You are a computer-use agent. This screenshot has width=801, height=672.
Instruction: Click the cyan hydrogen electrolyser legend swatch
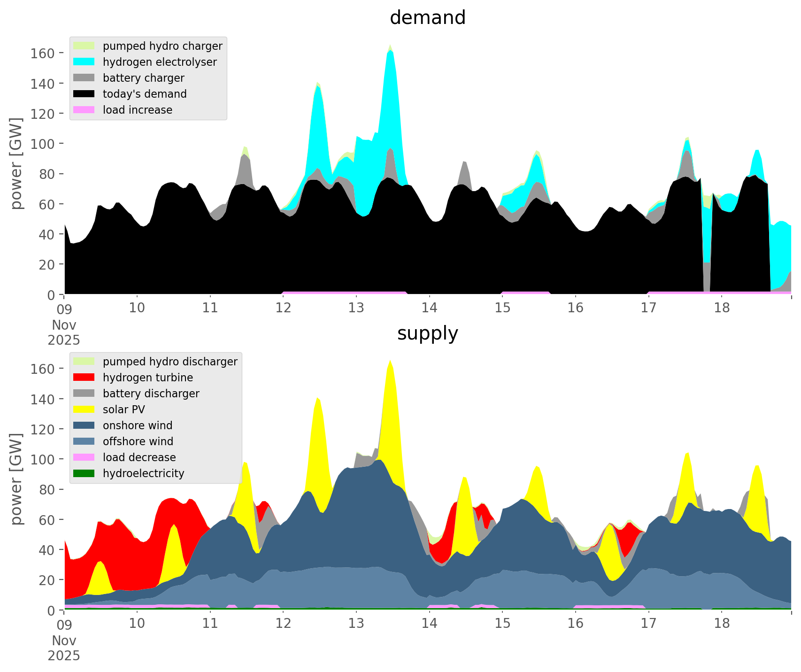click(x=84, y=62)
